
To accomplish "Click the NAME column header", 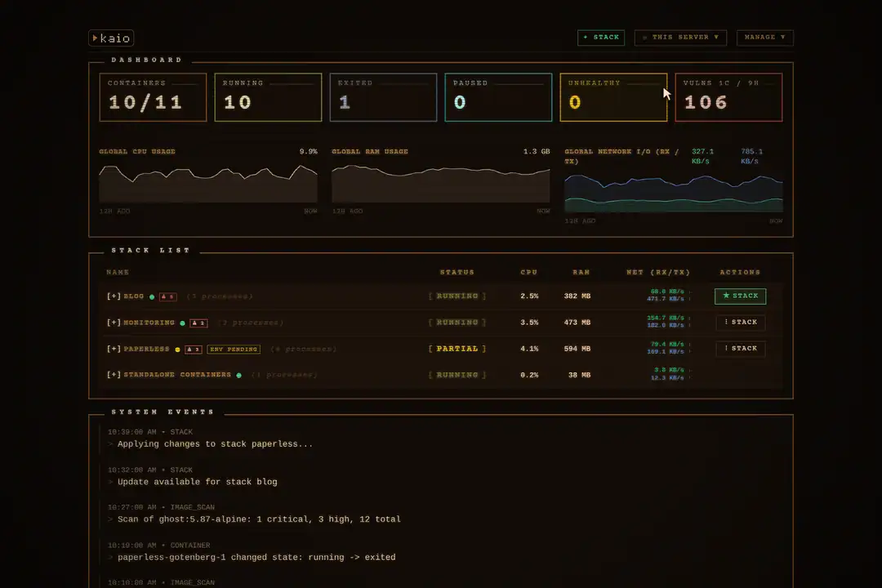I will 118,272.
